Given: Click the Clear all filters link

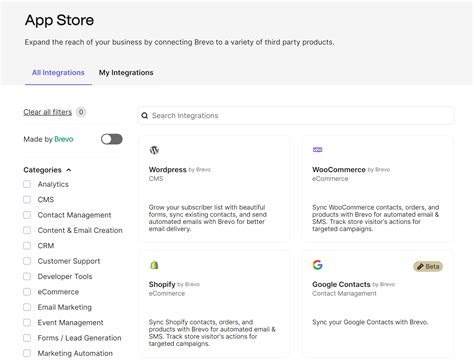Looking at the screenshot, I should [48, 112].
